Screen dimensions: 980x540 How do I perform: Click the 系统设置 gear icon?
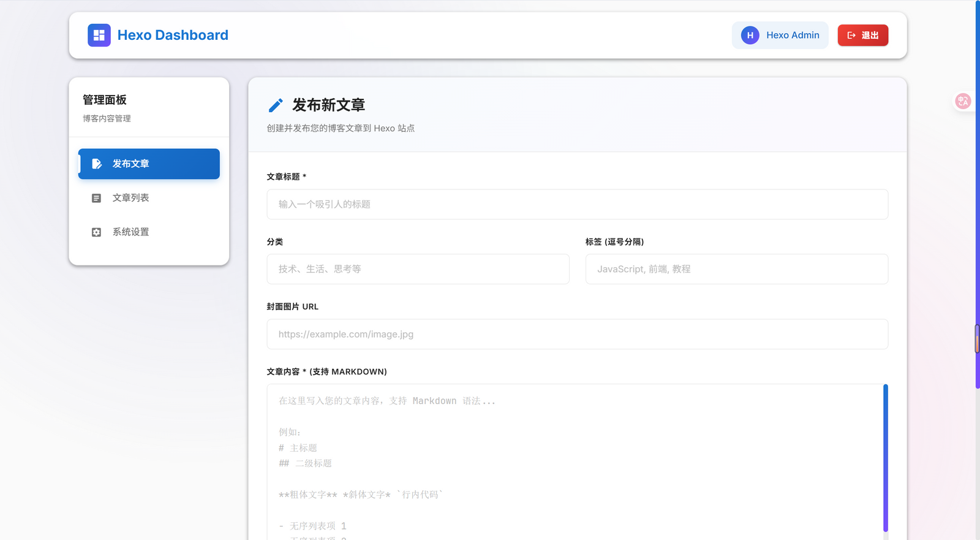[96, 232]
